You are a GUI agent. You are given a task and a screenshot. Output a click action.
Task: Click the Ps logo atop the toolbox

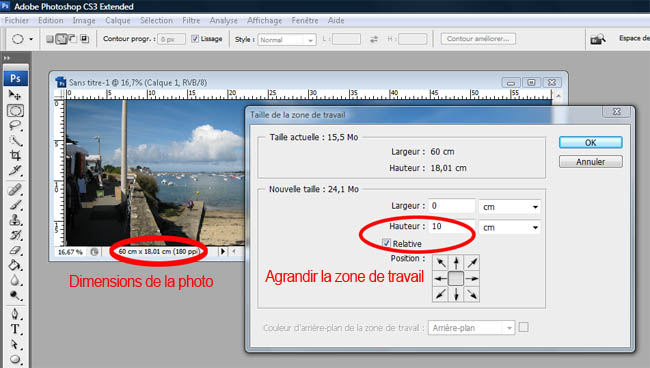(x=16, y=78)
